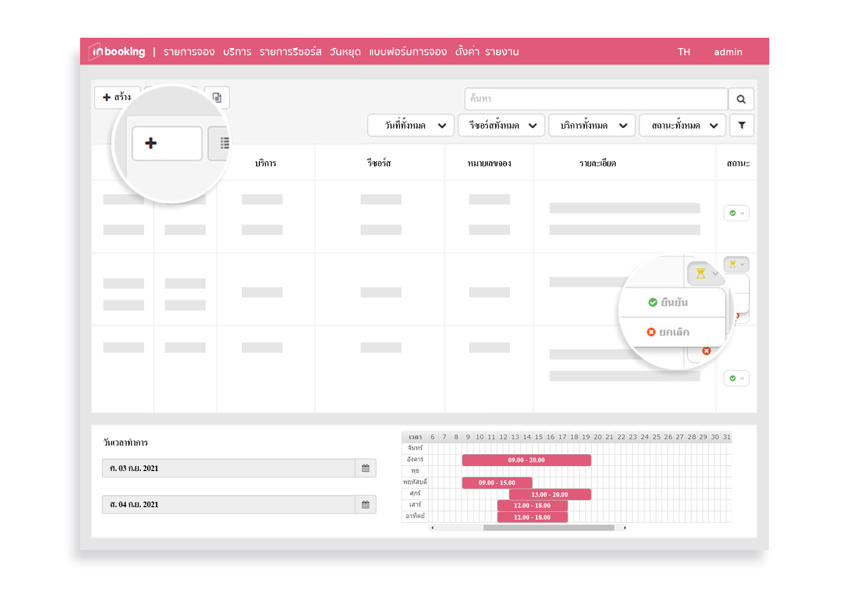Open the รายการจอง menu
Image resolution: width=868 pixels, height=595 pixels.
189,52
